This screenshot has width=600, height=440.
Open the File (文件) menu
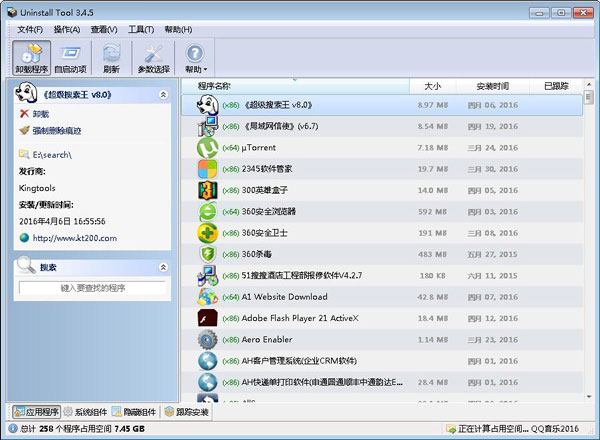[x=30, y=29]
